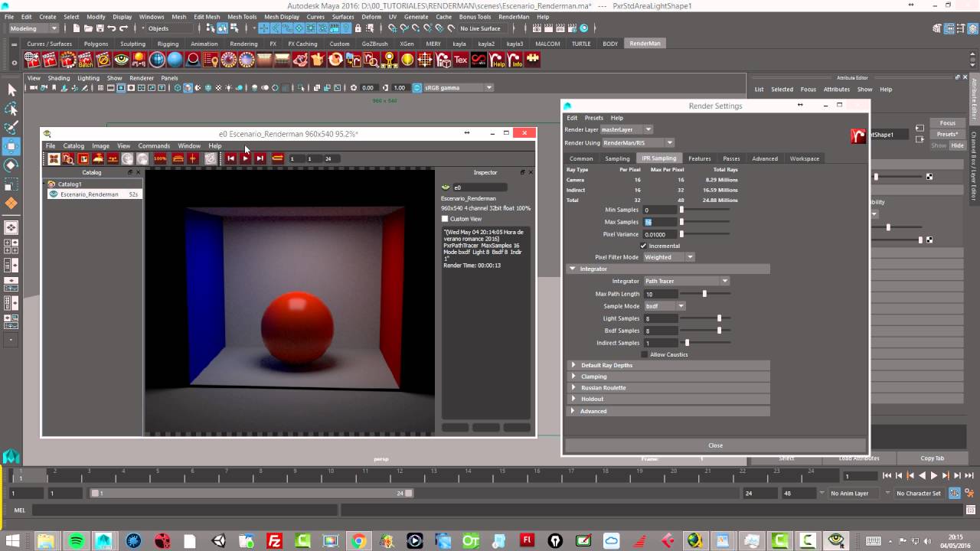Open Commands menu in render window
Viewport: 980px width, 551px height.
tap(154, 145)
